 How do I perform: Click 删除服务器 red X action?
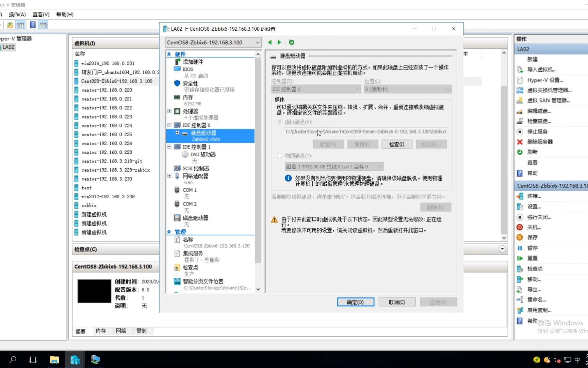(x=520, y=142)
